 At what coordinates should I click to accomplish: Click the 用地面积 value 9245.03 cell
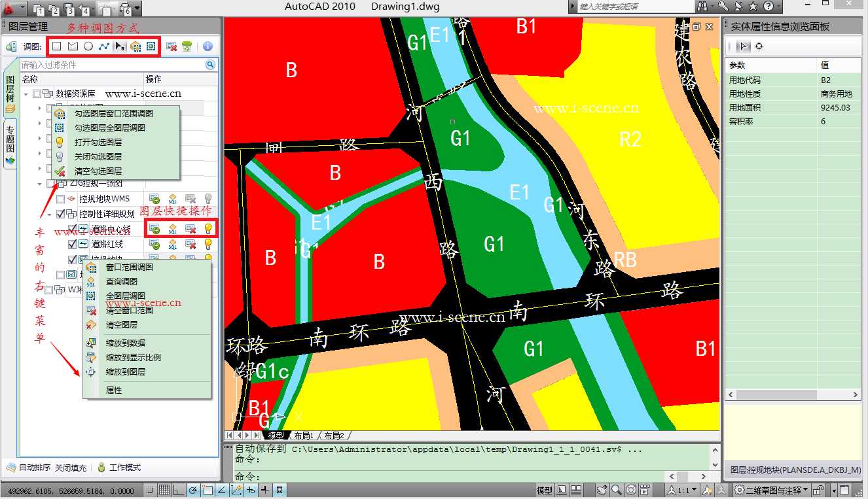839,107
